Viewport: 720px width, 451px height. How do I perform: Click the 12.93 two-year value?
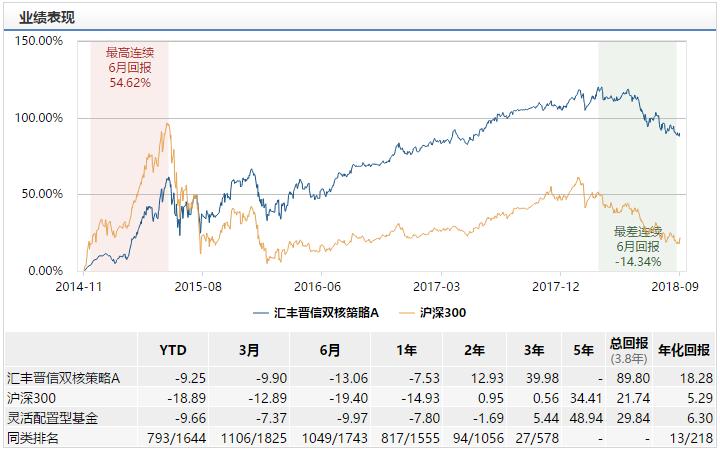487,378
